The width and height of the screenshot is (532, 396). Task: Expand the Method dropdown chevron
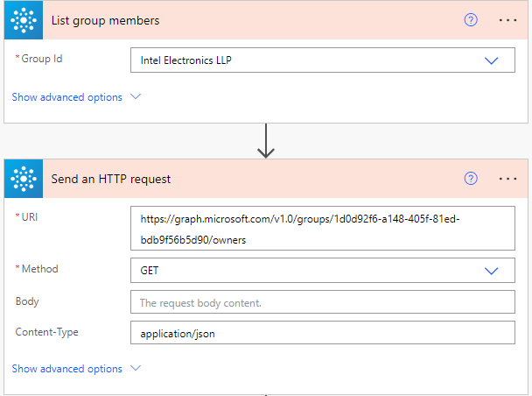tap(491, 271)
